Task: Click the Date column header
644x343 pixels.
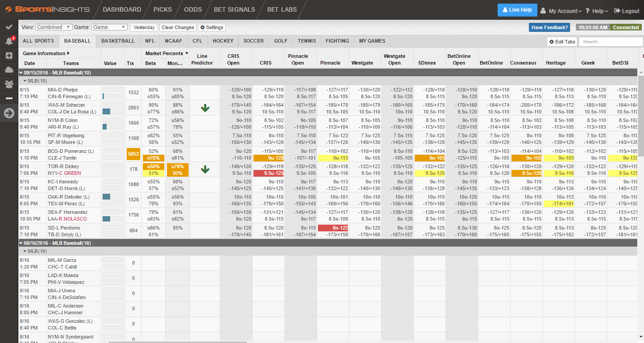Action: (30, 63)
